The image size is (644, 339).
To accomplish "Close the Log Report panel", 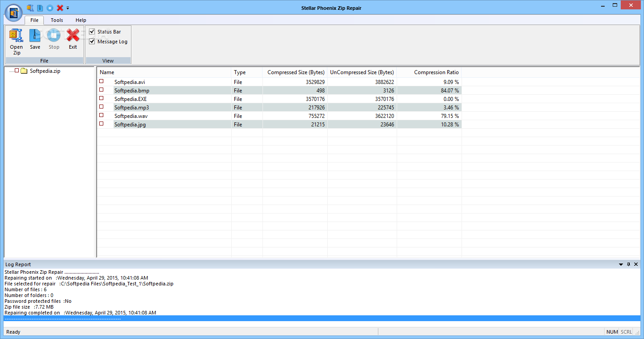I will pos(636,264).
